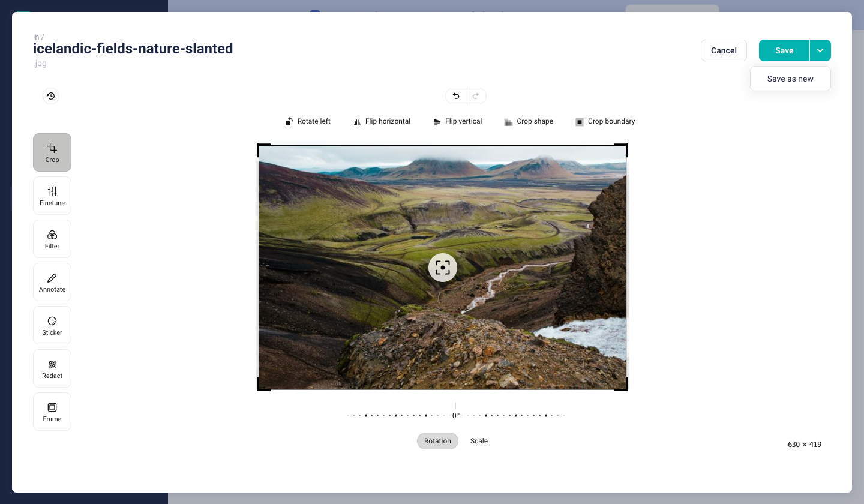Image resolution: width=864 pixels, height=504 pixels.
Task: Click the top-left crop corner handle
Action: click(263, 149)
